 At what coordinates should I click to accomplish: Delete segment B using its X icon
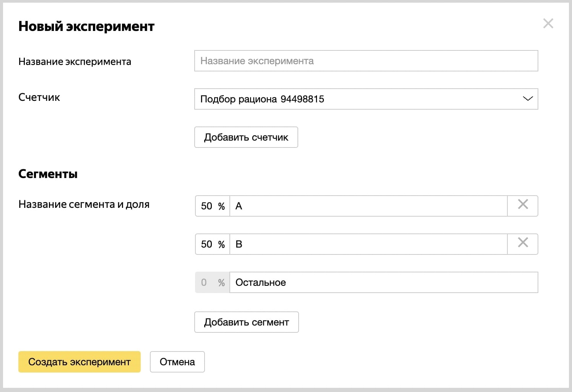click(523, 243)
